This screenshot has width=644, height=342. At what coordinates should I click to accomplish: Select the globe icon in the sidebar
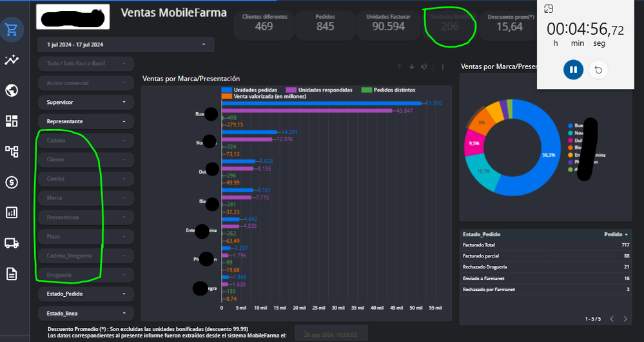[x=12, y=90]
